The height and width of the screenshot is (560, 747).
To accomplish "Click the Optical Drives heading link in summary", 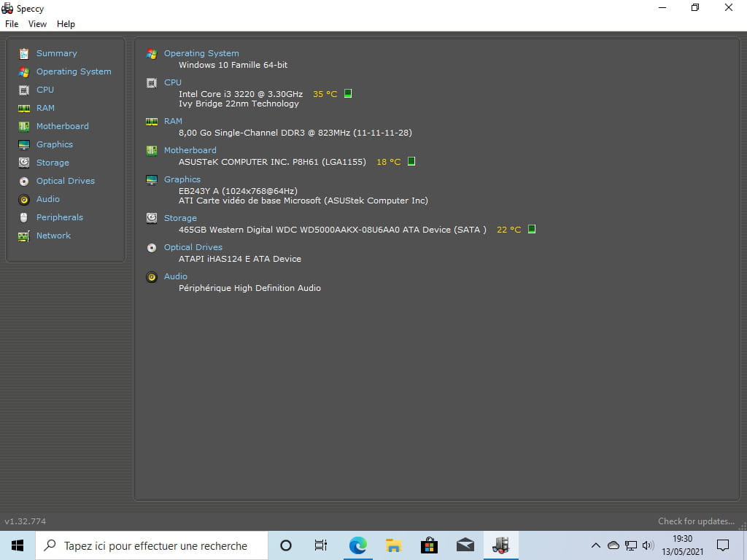I will [x=193, y=247].
